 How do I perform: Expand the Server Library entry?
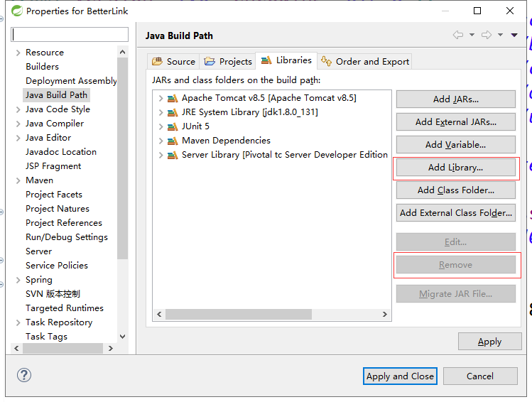[x=161, y=155]
